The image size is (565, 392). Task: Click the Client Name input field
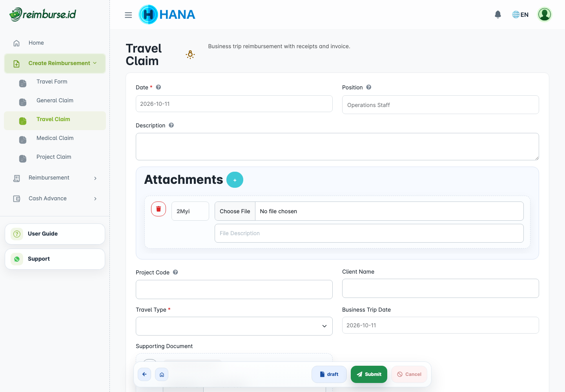[441, 289]
